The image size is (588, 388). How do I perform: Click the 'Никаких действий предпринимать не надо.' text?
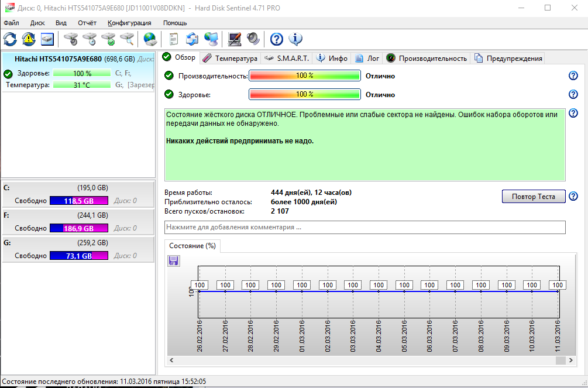pos(240,141)
